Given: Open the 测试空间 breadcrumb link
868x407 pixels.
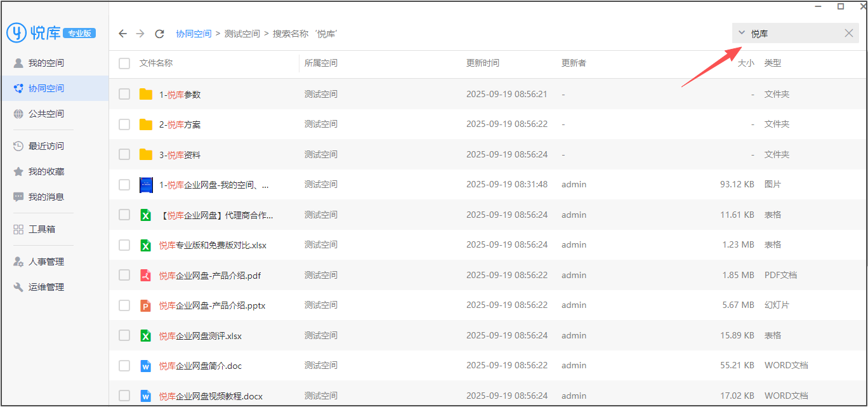Looking at the screenshot, I should click(242, 34).
